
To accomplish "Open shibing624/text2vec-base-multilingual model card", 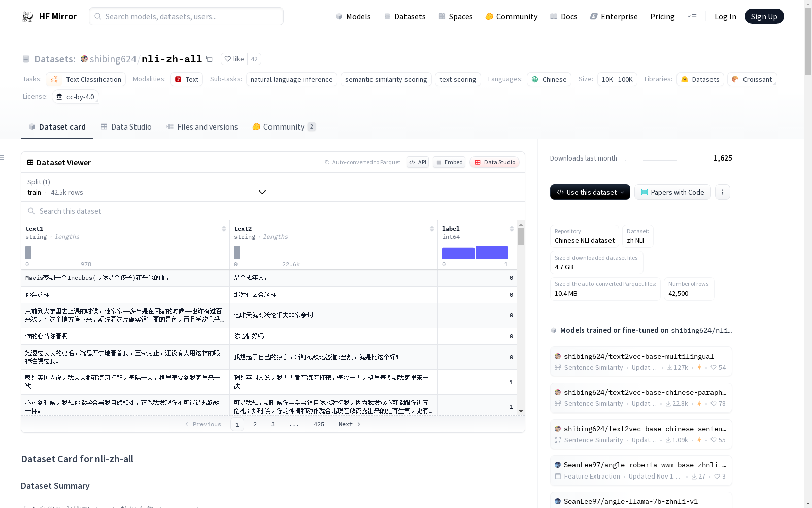I will pos(641,361).
